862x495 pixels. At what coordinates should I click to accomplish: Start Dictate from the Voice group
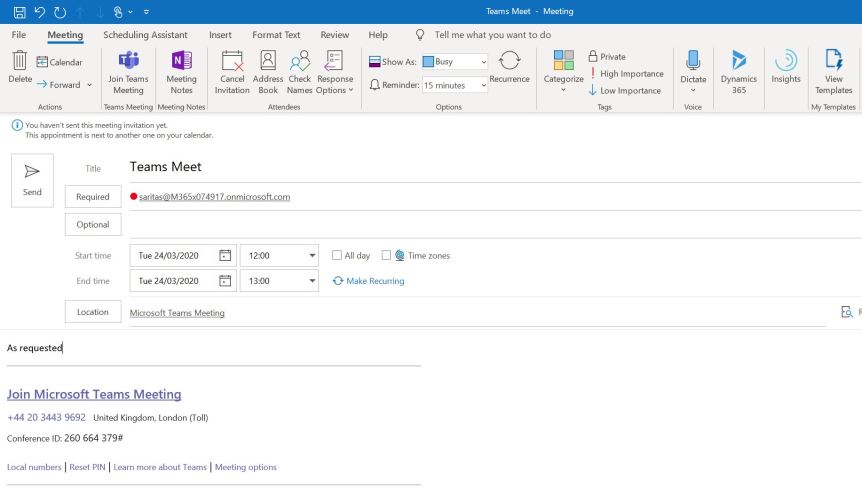click(693, 62)
